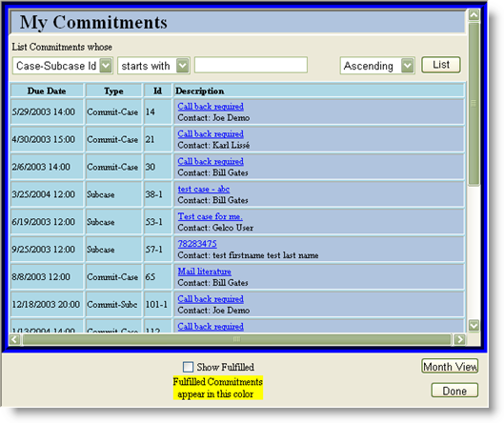Viewport: 504px width, 423px height.
Task: Open the Case-Subcase Id dropdown
Action: tap(106, 66)
